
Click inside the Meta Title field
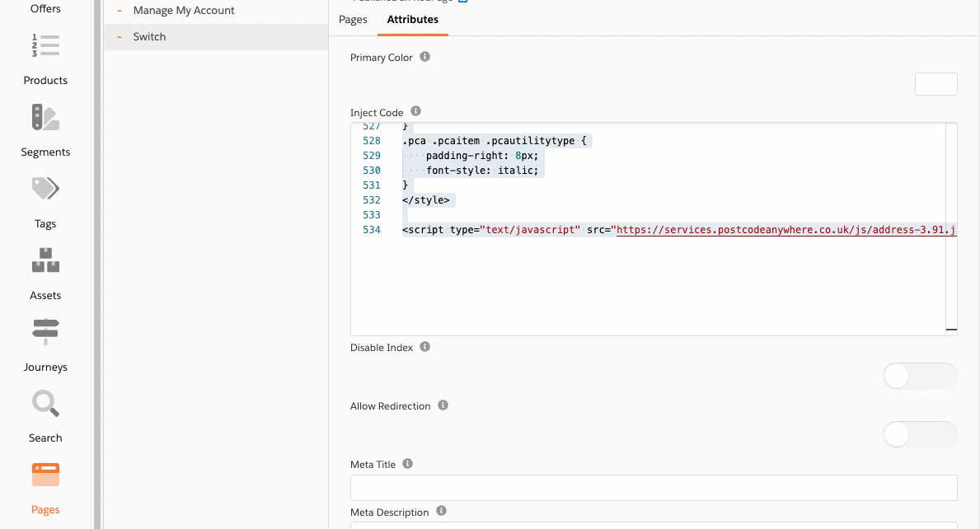tap(654, 487)
